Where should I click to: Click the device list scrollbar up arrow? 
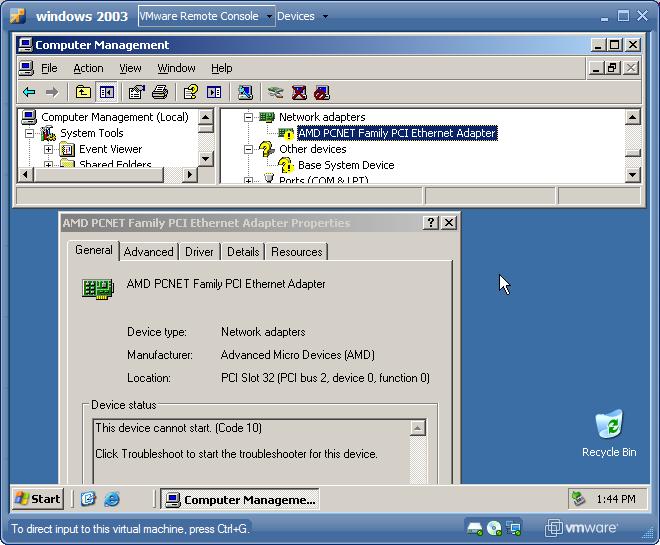click(632, 117)
